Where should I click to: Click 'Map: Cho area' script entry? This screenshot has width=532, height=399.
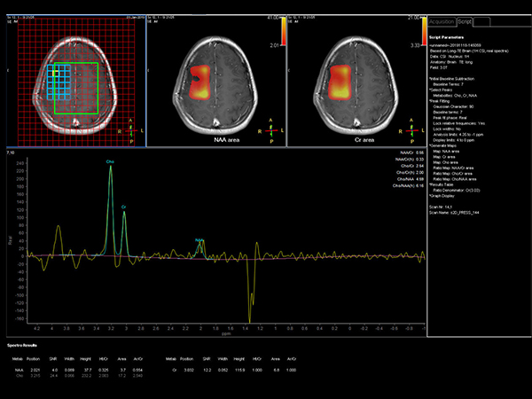[x=445, y=162]
